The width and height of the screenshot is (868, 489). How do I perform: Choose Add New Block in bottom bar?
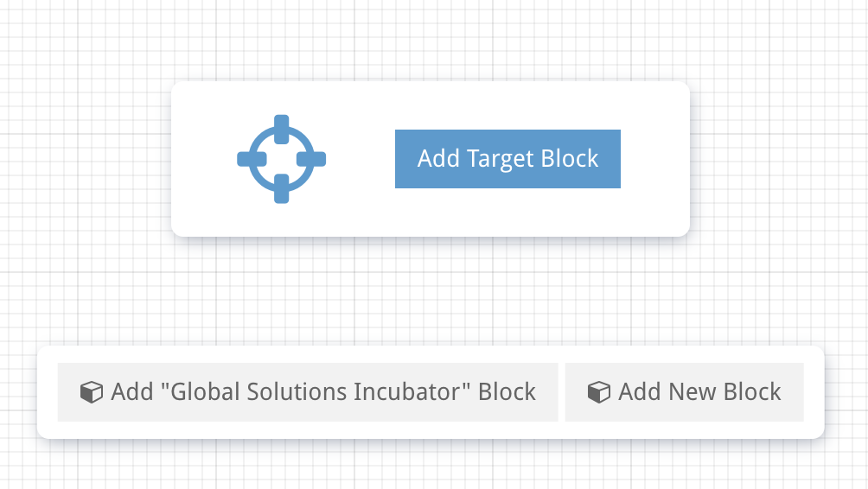(x=684, y=392)
